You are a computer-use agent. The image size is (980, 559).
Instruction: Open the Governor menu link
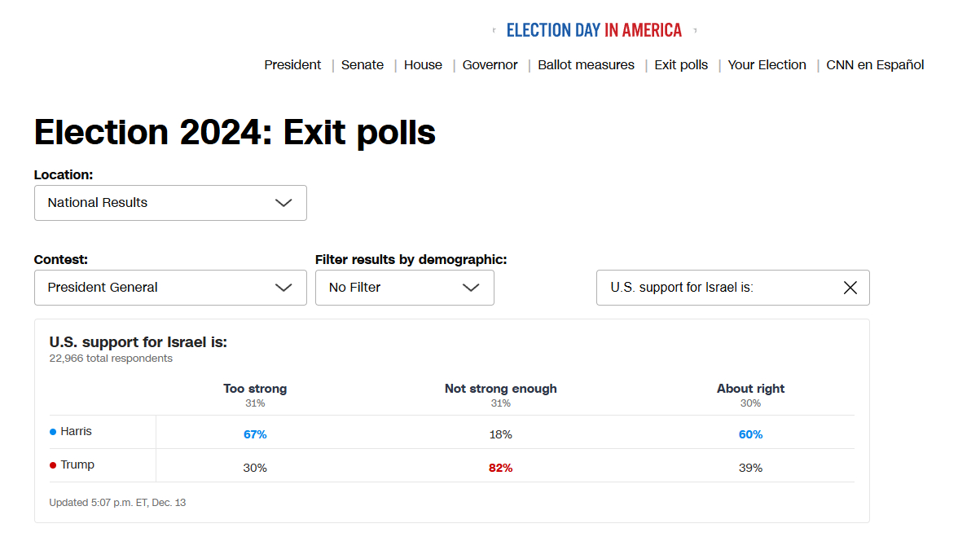coord(490,65)
